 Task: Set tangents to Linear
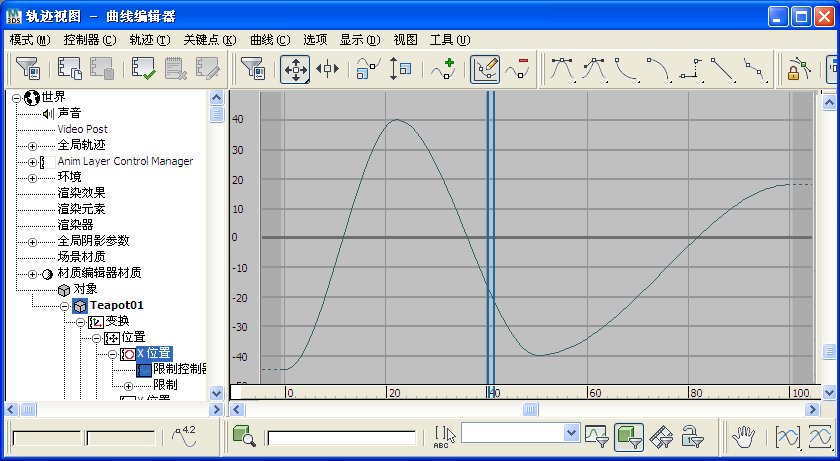(723, 69)
